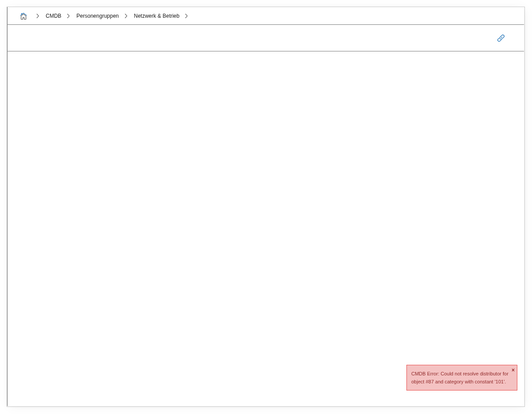Screen dimensions: 532x414
Task: Open the chevron right of CMDB
Action: click(x=68, y=16)
